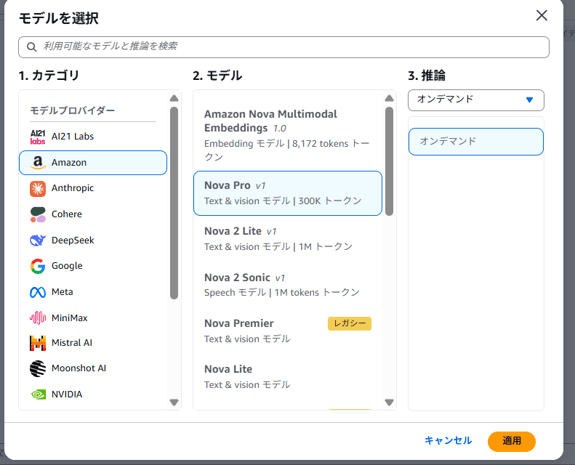Select the Nova Premier model
This screenshot has height=465, width=575.
click(x=288, y=331)
